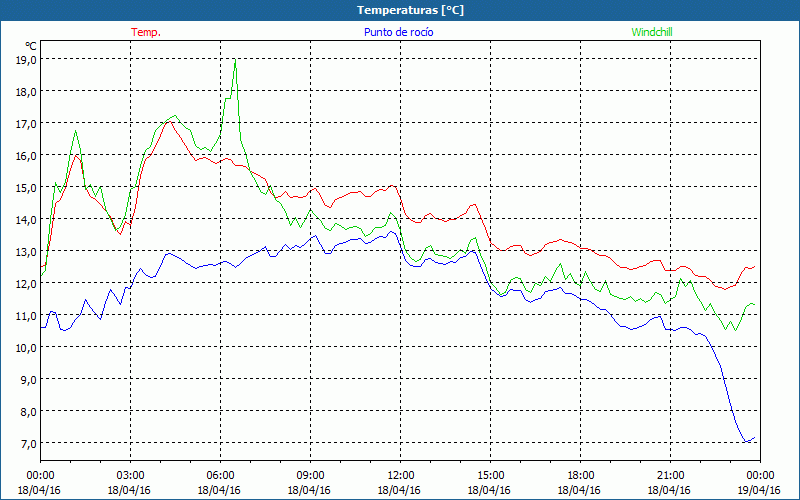Image resolution: width=800 pixels, height=500 pixels.
Task: Click the Windchill legend label
Action: [x=652, y=32]
